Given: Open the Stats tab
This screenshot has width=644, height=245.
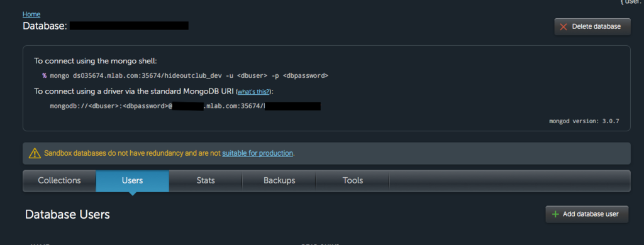Looking at the screenshot, I should point(206,181).
